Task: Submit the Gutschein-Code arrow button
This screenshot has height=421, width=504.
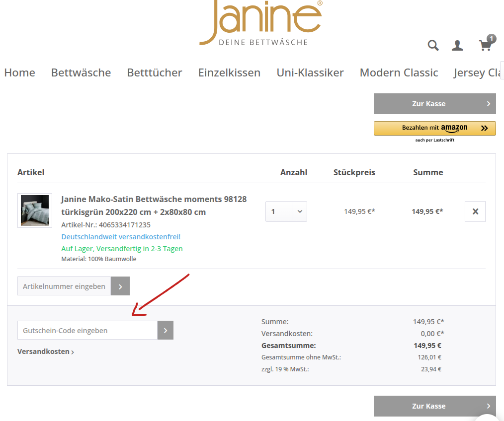Action: [165, 330]
